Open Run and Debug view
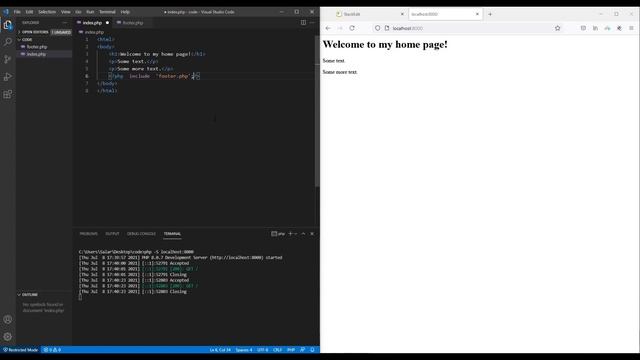 tap(8, 77)
